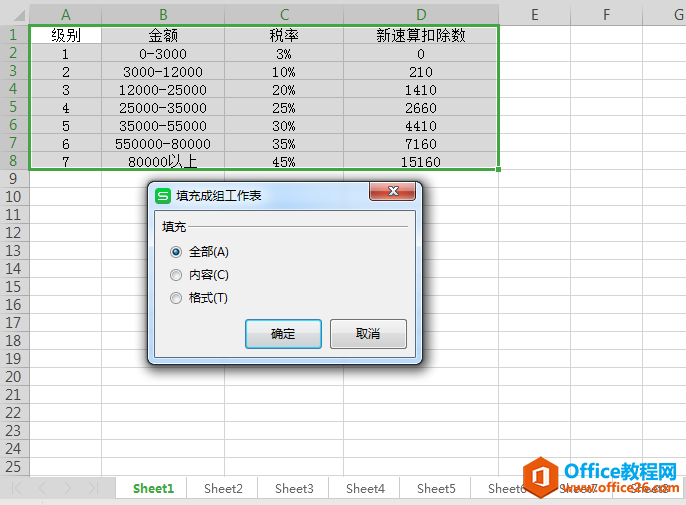
Task: Cancel the dialog with 取消
Action: (368, 334)
